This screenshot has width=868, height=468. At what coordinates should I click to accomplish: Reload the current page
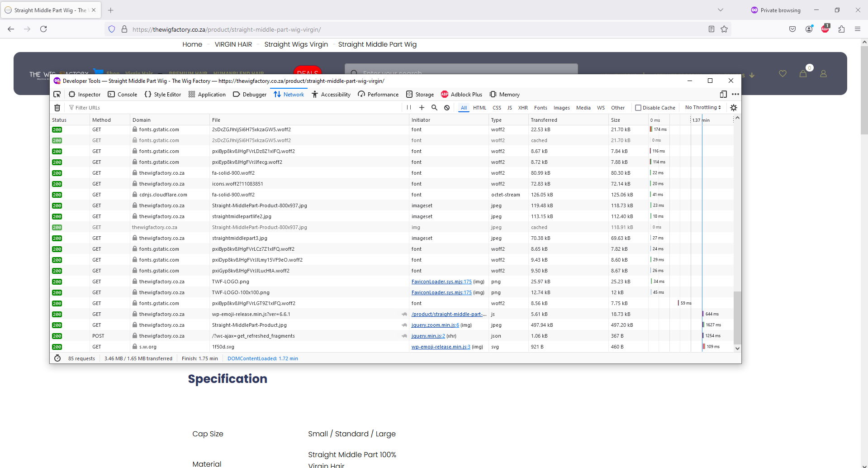pos(43,29)
